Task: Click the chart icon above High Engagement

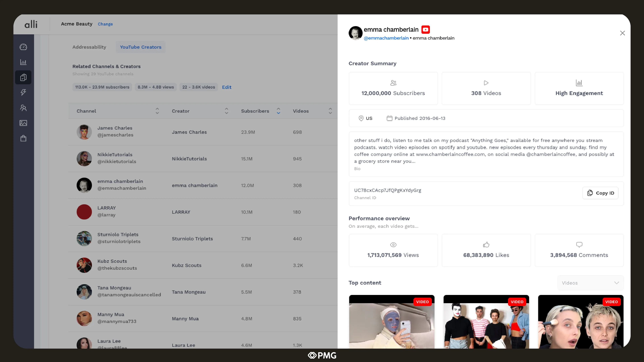Action: pos(579,83)
